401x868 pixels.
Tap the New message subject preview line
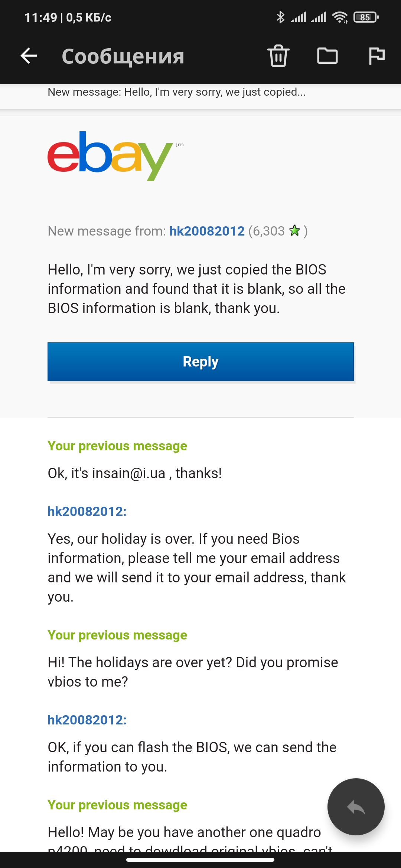[177, 92]
